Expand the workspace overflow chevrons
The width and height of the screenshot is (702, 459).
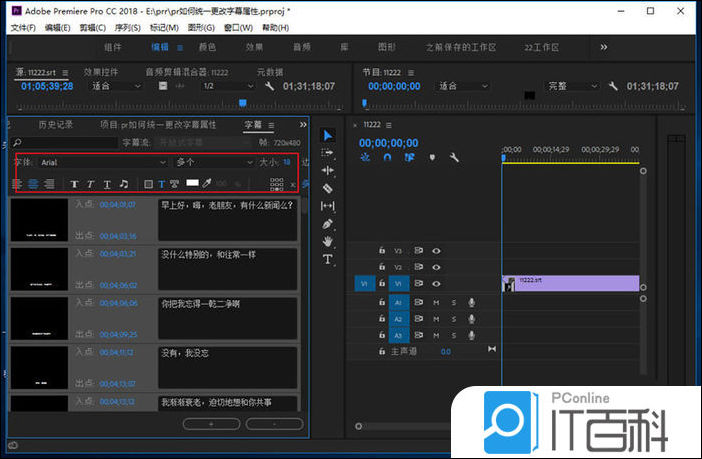(603, 47)
